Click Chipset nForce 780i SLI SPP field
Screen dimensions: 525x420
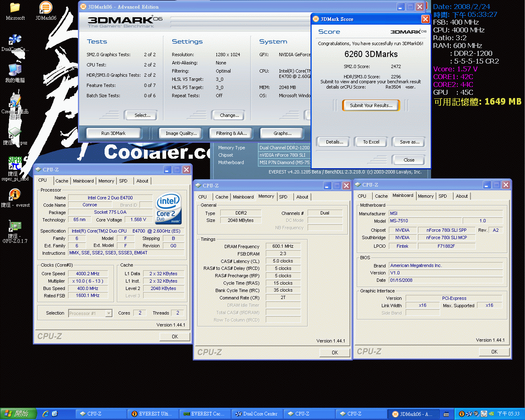(x=446, y=230)
